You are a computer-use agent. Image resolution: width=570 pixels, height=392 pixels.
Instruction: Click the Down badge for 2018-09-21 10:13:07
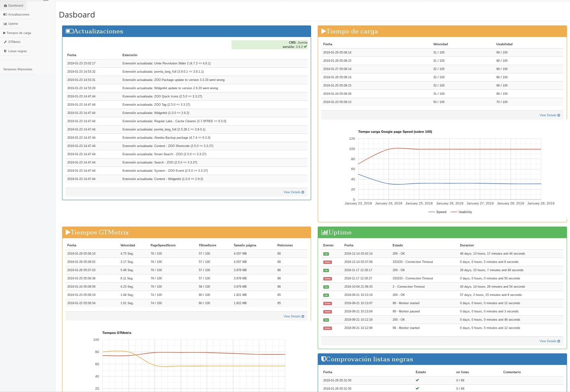[x=327, y=303]
